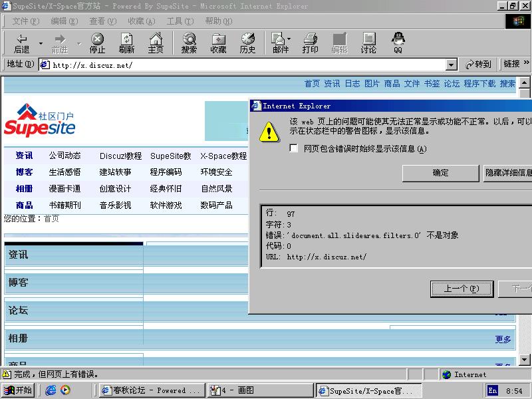Open the 论坛 link in top navigation

[452, 84]
